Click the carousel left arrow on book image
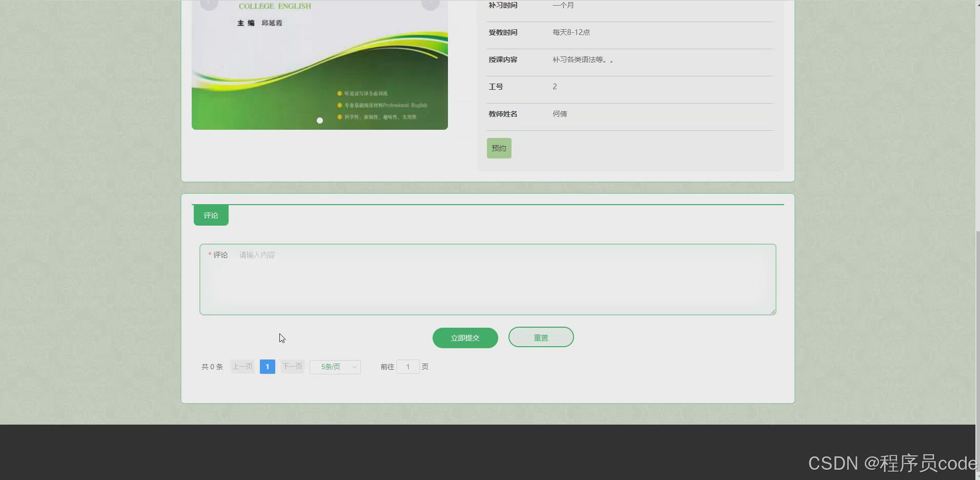This screenshot has height=480, width=980. tap(209, 3)
